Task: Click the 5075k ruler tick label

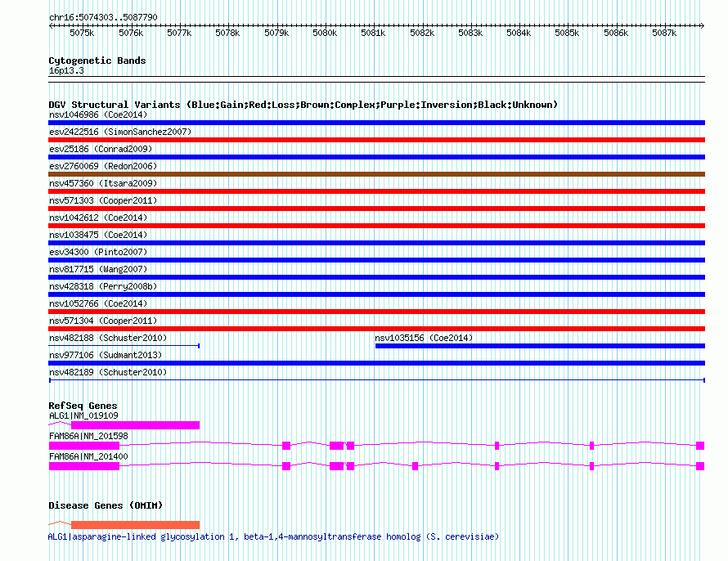Action: point(82,33)
